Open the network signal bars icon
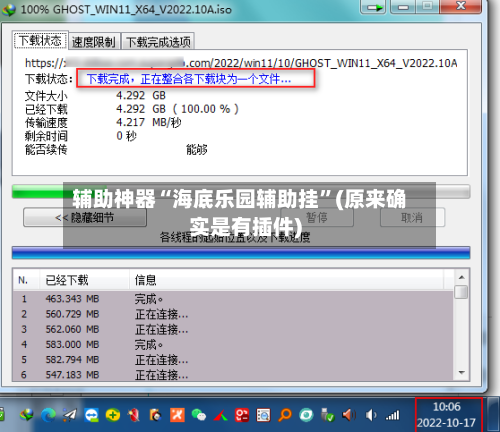Viewport: 500px width, 432px height. (392, 415)
